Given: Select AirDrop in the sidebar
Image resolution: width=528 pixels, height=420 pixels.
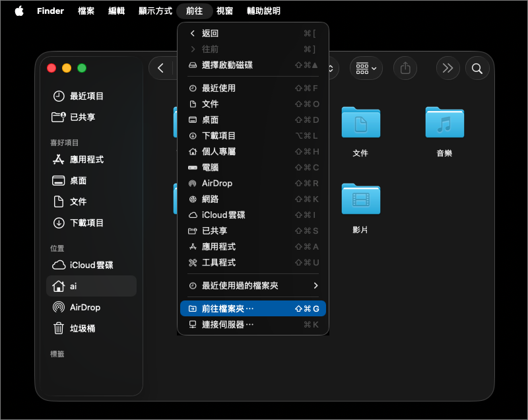Looking at the screenshot, I should [x=84, y=307].
